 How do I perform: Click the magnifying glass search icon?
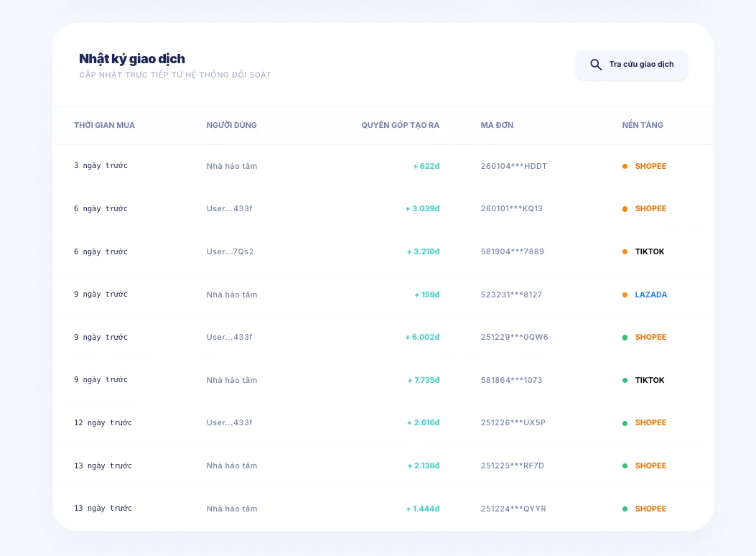596,65
